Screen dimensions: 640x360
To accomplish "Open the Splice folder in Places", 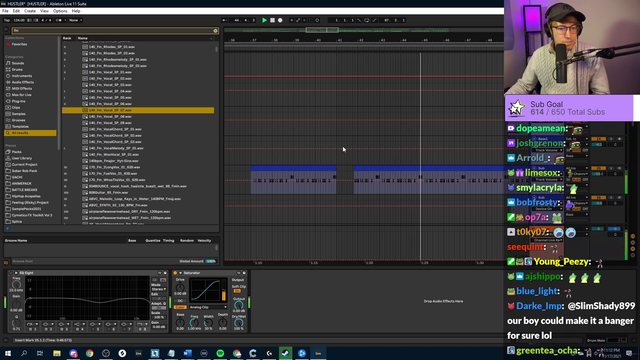I will point(17,222).
